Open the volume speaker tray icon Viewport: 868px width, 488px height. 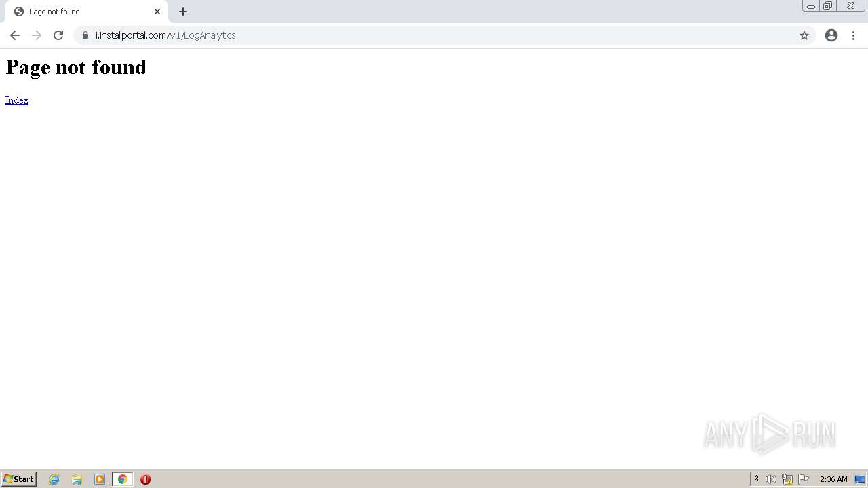(771, 479)
